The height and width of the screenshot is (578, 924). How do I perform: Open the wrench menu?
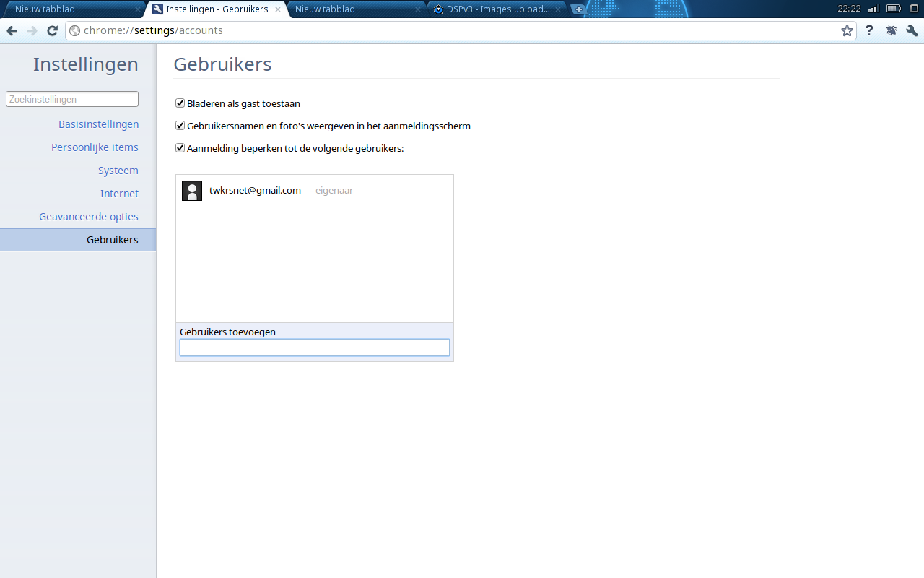tap(912, 30)
